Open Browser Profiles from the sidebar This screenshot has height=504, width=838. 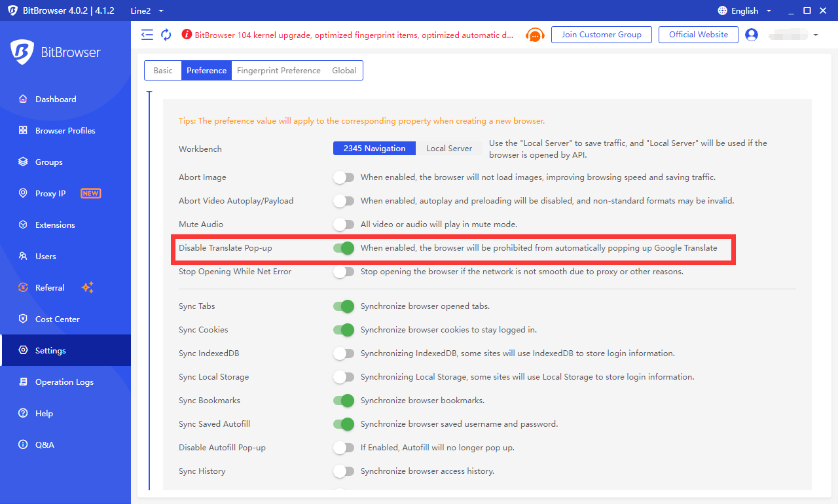(x=65, y=131)
